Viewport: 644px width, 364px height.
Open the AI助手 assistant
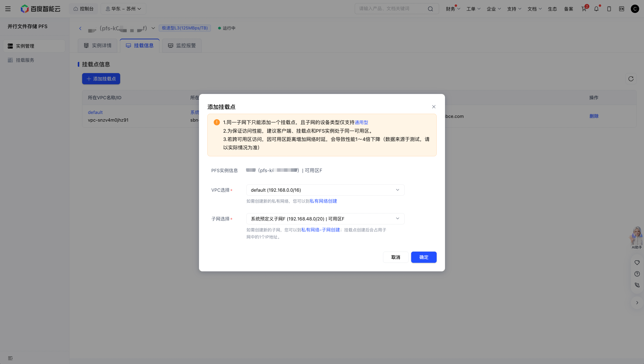[636, 238]
